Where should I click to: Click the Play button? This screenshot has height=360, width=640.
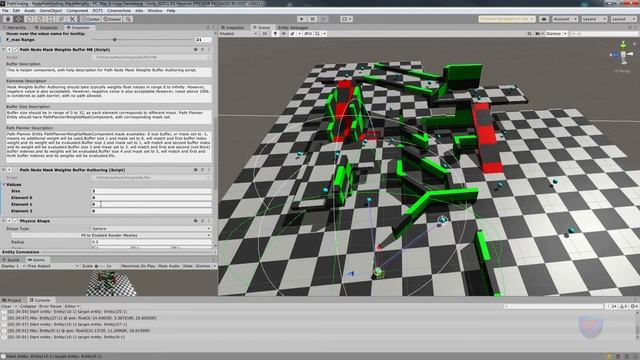point(302,19)
